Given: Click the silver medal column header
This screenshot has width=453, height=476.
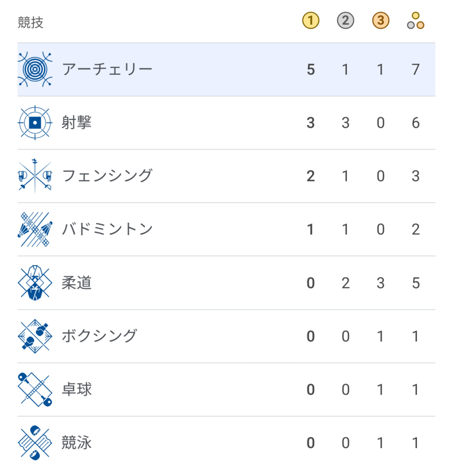Looking at the screenshot, I should coord(345,21).
